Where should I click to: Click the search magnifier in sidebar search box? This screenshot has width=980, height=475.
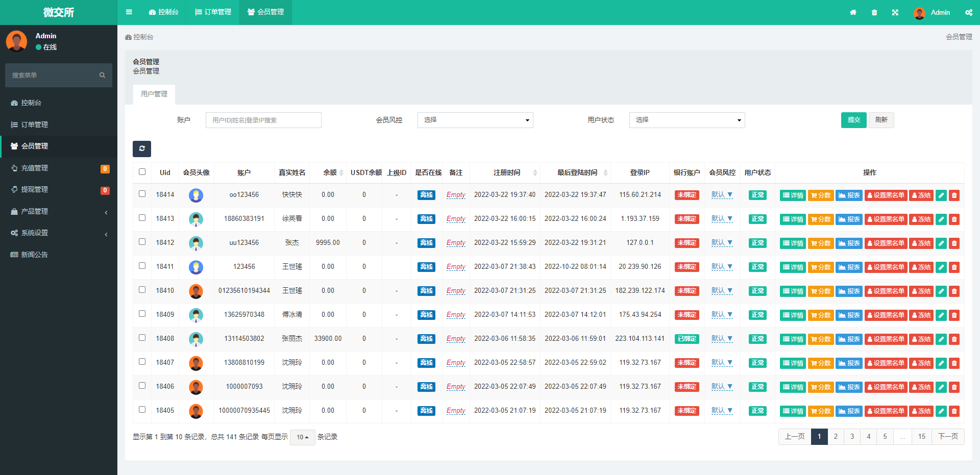102,75
